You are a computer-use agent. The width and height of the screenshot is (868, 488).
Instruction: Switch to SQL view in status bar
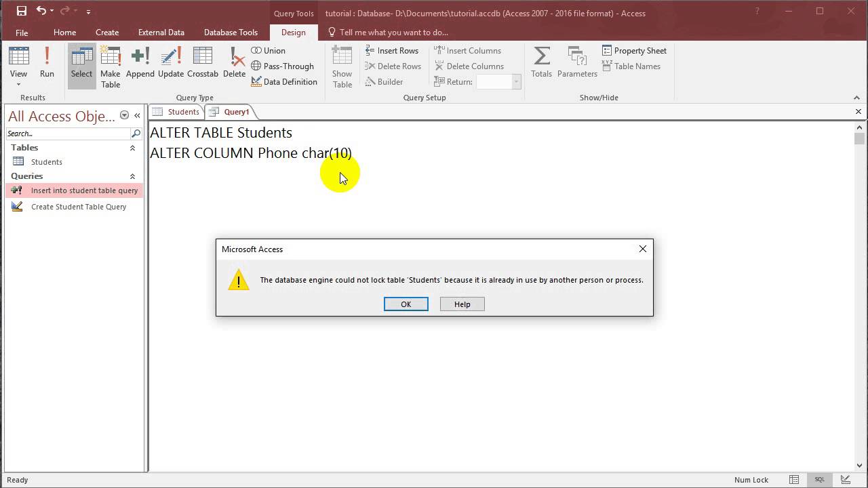[x=820, y=479]
